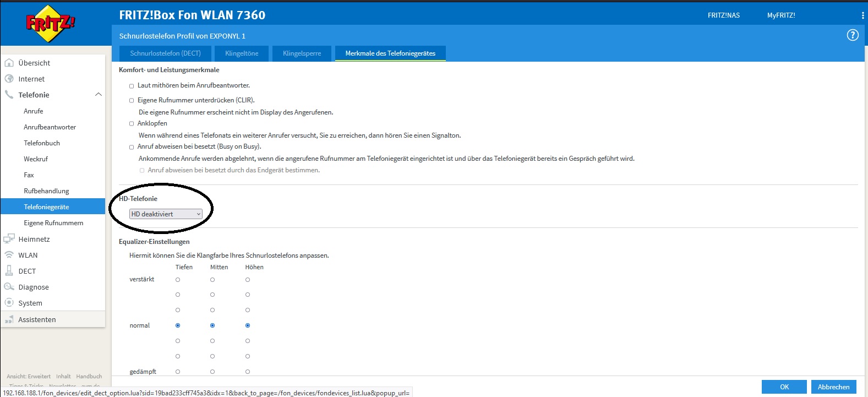
Task: Select gedämpft radio for Höhen
Action: 248,372
